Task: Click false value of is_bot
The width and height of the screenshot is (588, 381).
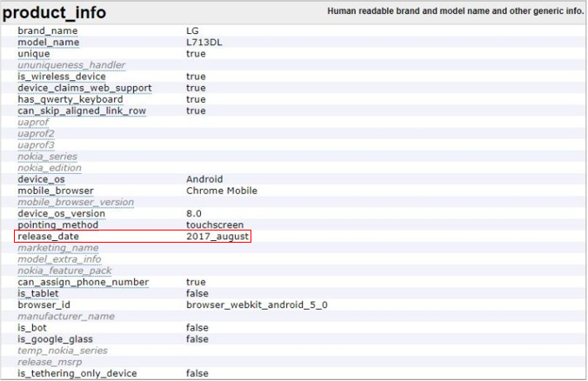Action: pyautogui.click(x=197, y=328)
